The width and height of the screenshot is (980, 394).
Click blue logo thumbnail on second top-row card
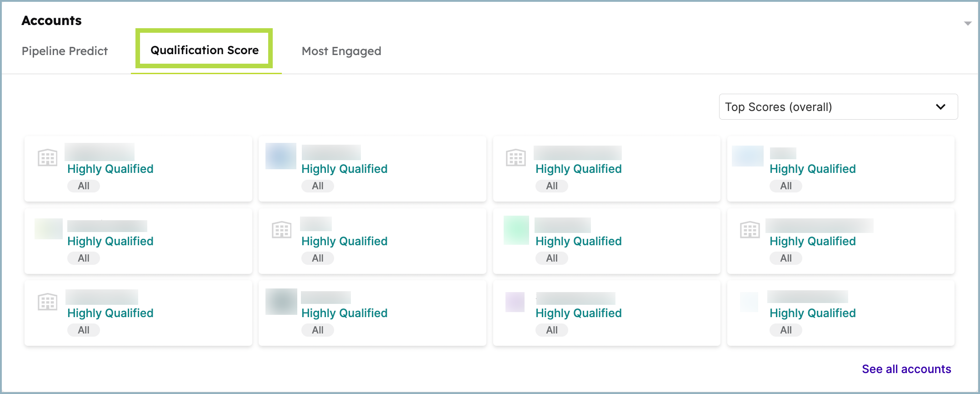[x=281, y=156]
